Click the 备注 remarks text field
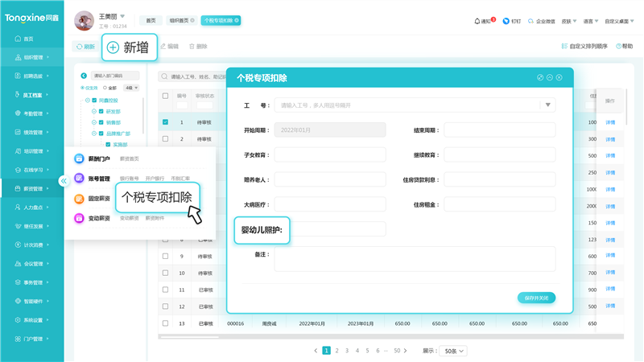Image resolution: width=644 pixels, height=362 pixels. click(x=415, y=259)
